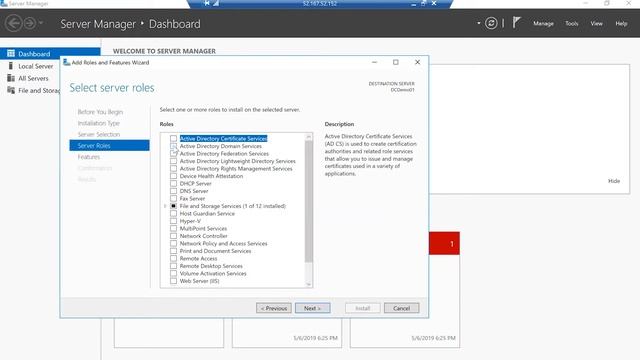Open the navigation history dropdown arrow
This screenshot has width=640, height=360.
(x=41, y=23)
